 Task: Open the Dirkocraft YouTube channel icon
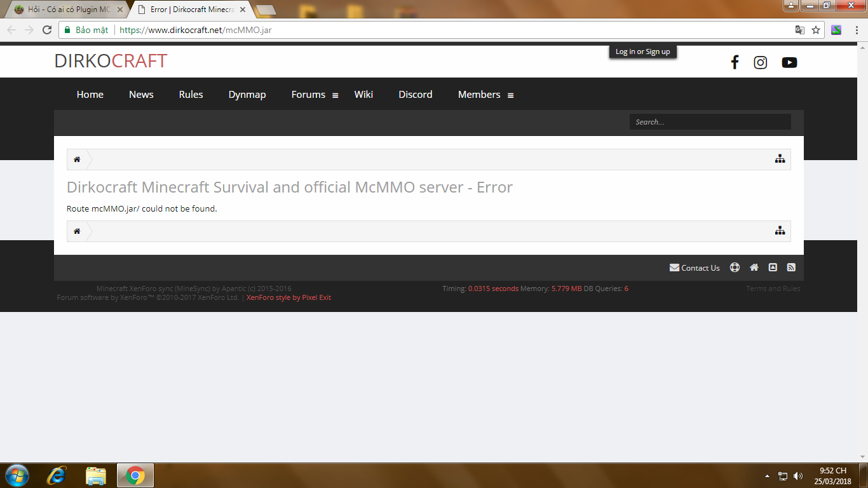tap(789, 62)
